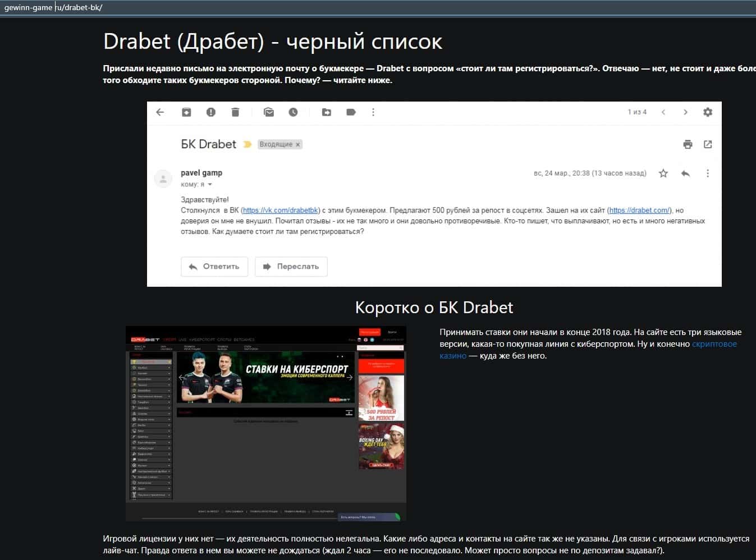Open the drabet.com link in the email

[x=639, y=210]
